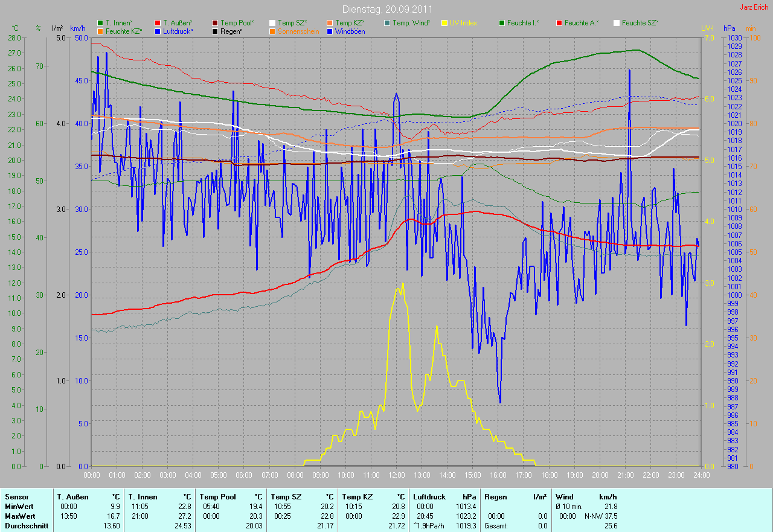Toggle the Feuchte KZ legend entry
The width and height of the screenshot is (773, 532).
coord(123,31)
